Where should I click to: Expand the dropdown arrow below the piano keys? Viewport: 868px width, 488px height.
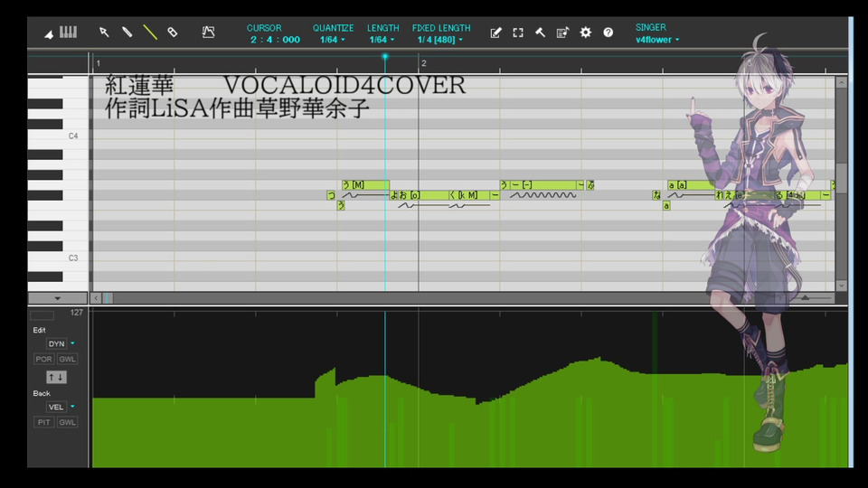[58, 298]
